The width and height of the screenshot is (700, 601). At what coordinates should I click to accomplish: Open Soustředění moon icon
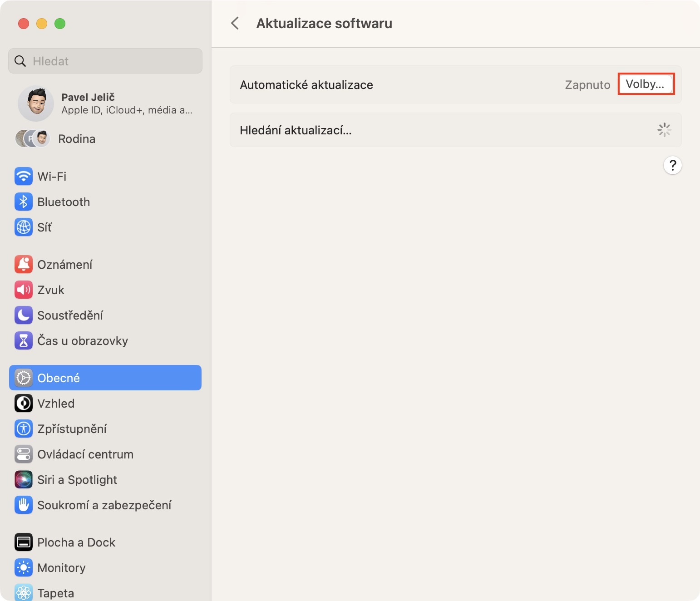24,315
